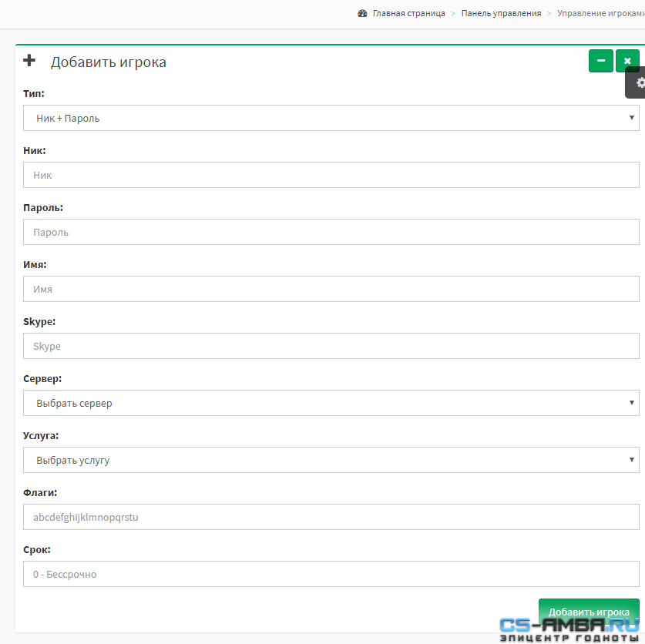The height and width of the screenshot is (644, 645).
Task: Click the Имя: label
Action: pyautogui.click(x=35, y=264)
